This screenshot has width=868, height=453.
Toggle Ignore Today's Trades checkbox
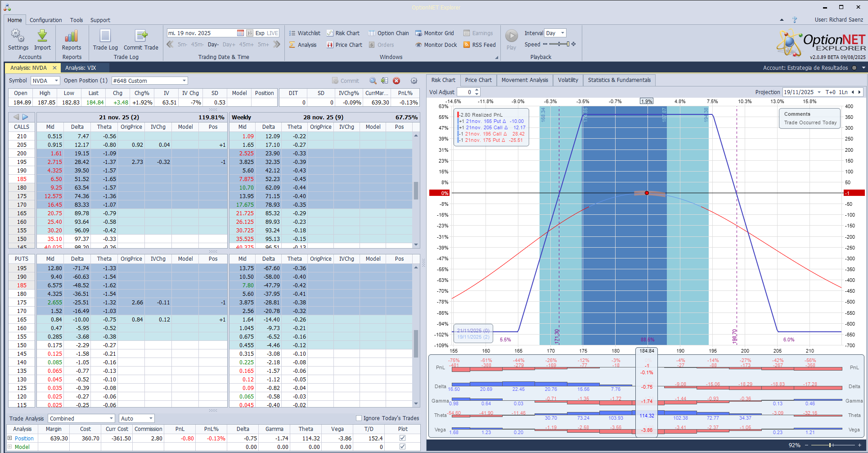point(359,418)
